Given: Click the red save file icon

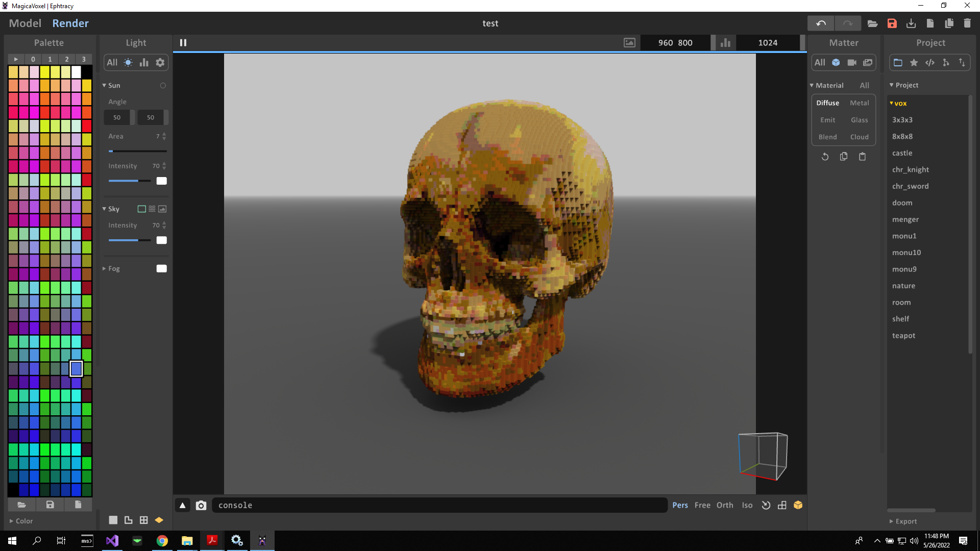Looking at the screenshot, I should click(892, 23).
